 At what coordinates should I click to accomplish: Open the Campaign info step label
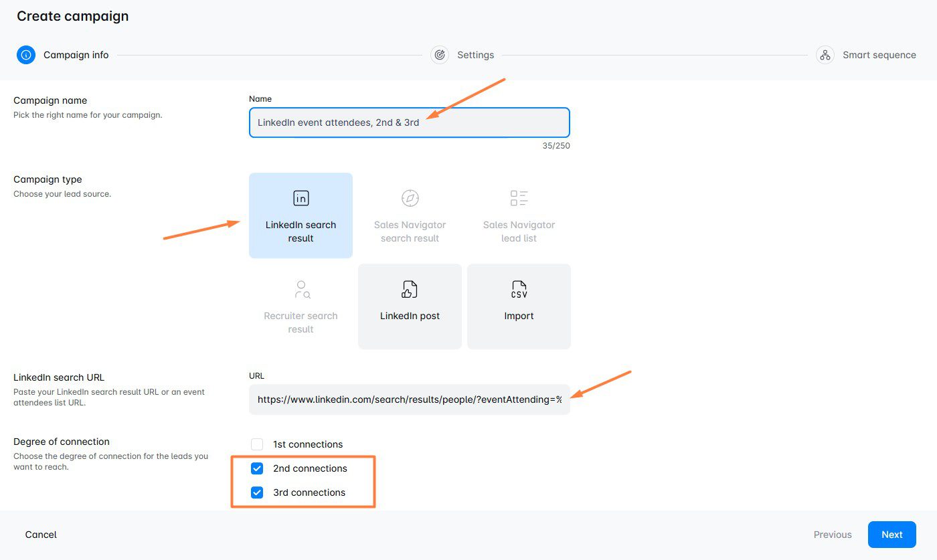click(x=76, y=55)
